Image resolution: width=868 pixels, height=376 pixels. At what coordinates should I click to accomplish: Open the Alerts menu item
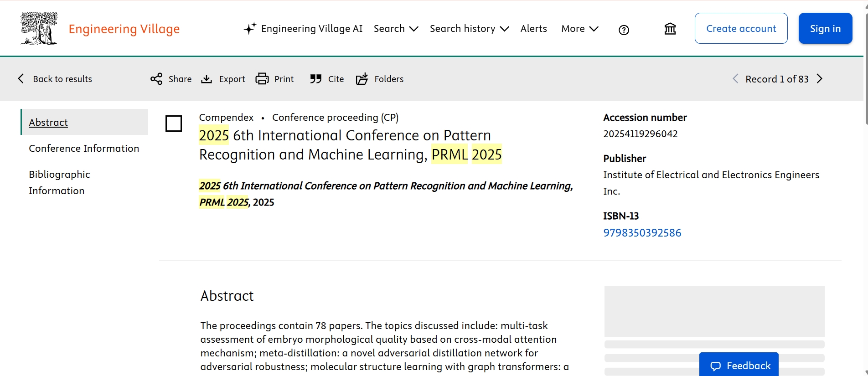point(533,29)
